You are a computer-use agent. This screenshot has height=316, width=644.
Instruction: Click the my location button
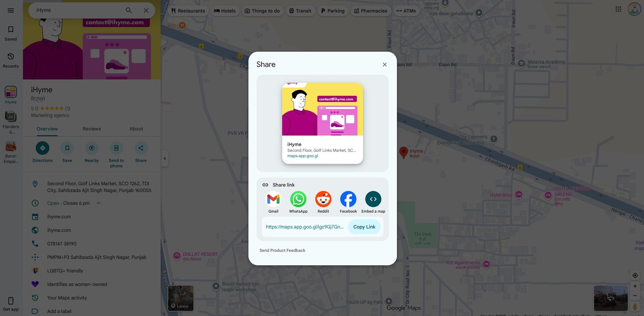[x=635, y=276]
